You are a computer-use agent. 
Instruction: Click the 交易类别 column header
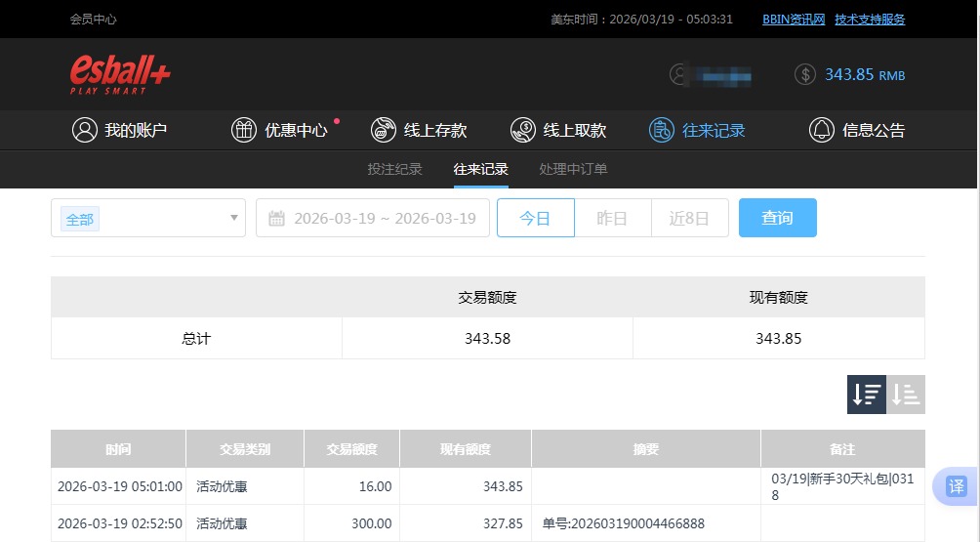pyautogui.click(x=245, y=449)
